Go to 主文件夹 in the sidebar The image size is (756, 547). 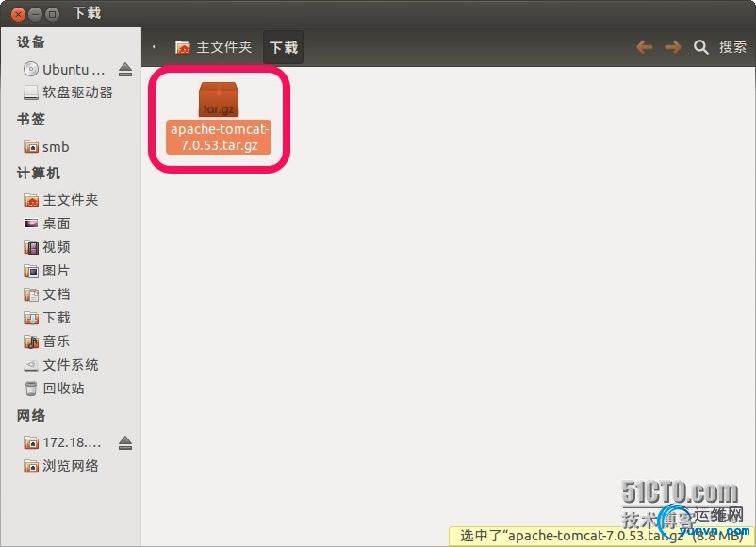tap(60, 200)
